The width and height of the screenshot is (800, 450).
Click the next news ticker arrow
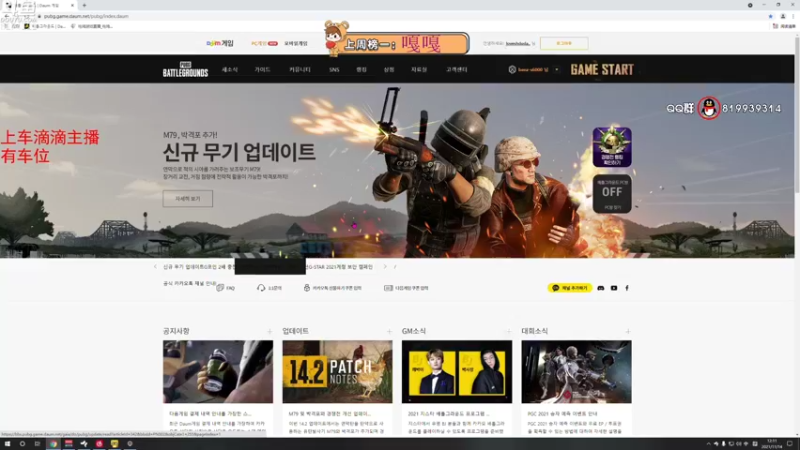click(385, 267)
